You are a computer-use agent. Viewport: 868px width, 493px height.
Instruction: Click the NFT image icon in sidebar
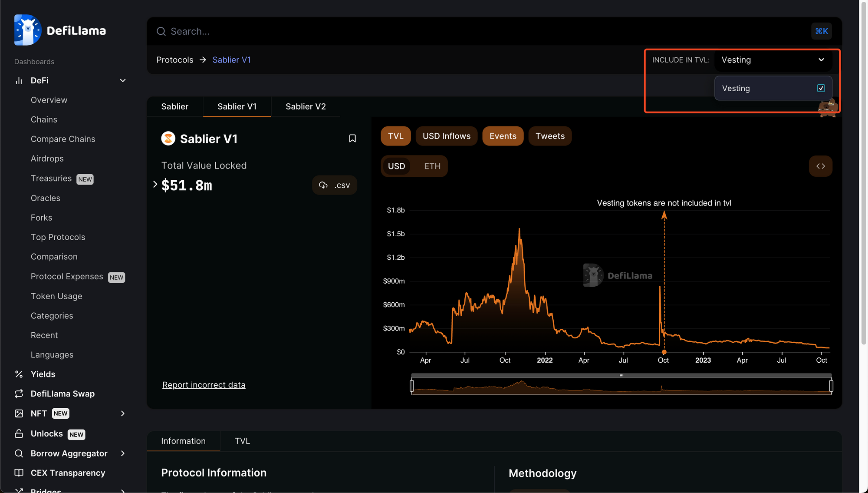pyautogui.click(x=19, y=414)
